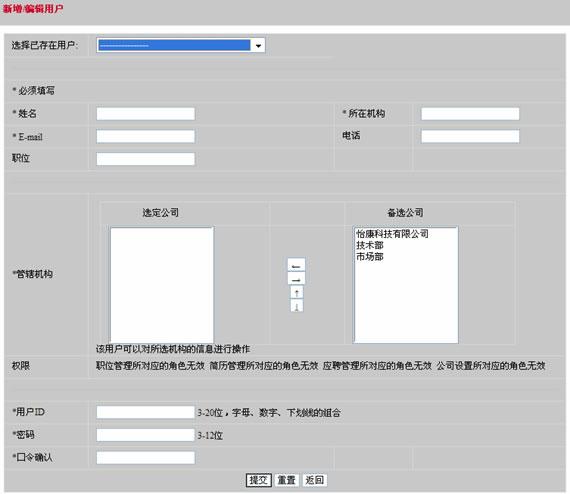Select 技术部 in the 备选公司 list
Screen dimensions: 570x494
[x=370, y=245]
